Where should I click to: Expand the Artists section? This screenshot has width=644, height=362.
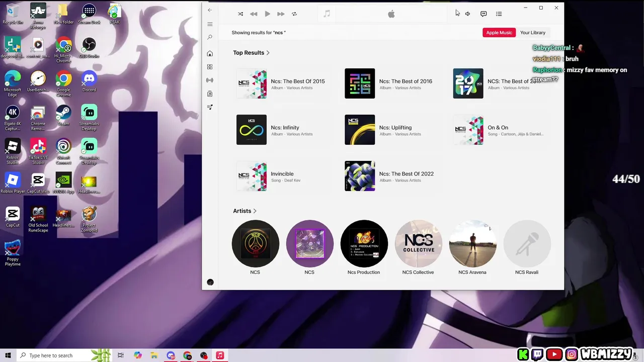coord(245,211)
